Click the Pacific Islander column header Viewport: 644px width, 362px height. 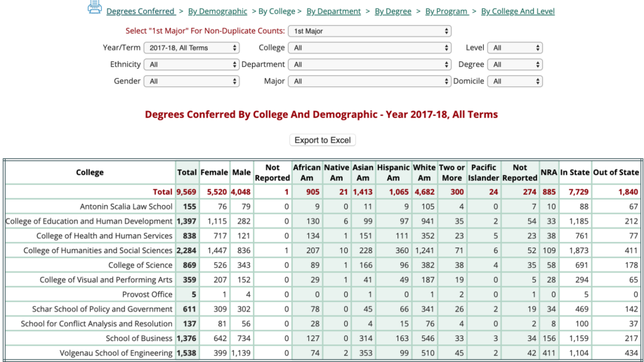tap(483, 173)
